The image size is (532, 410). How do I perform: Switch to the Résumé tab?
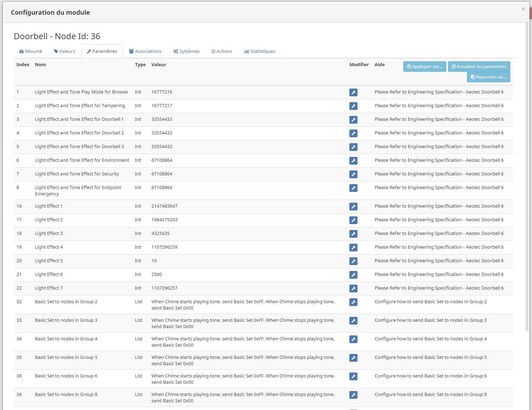[x=30, y=51]
